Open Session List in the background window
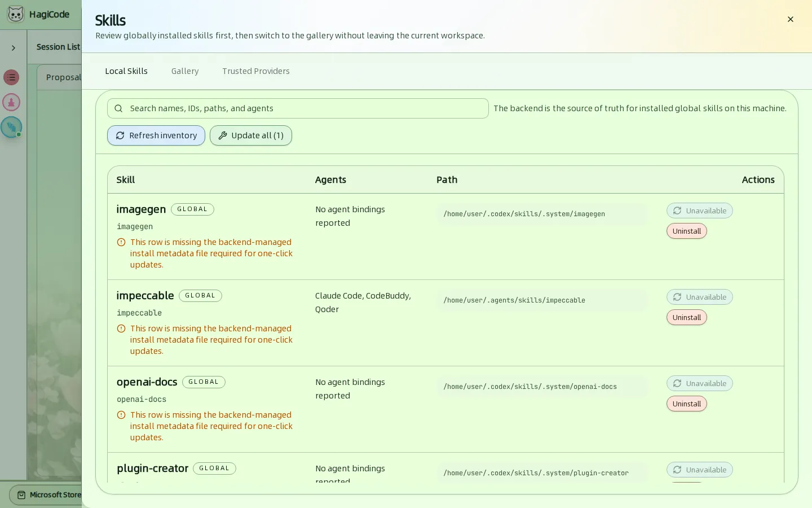The image size is (812, 508). click(58, 47)
